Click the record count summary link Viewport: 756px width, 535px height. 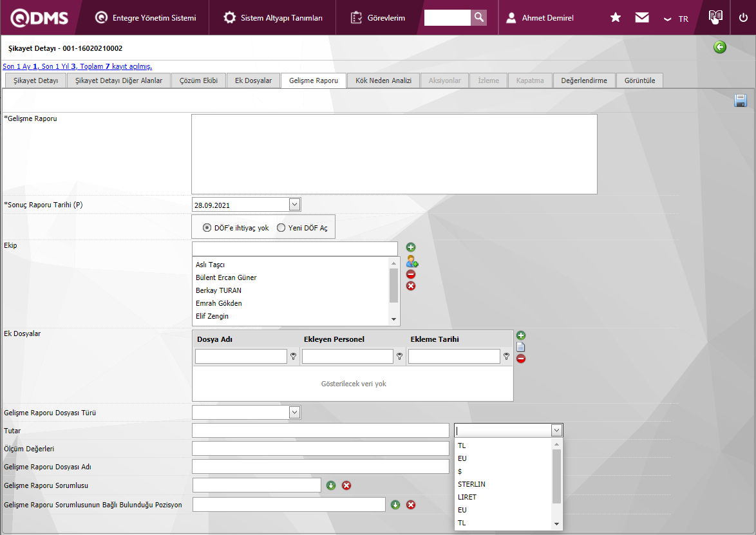(77, 66)
